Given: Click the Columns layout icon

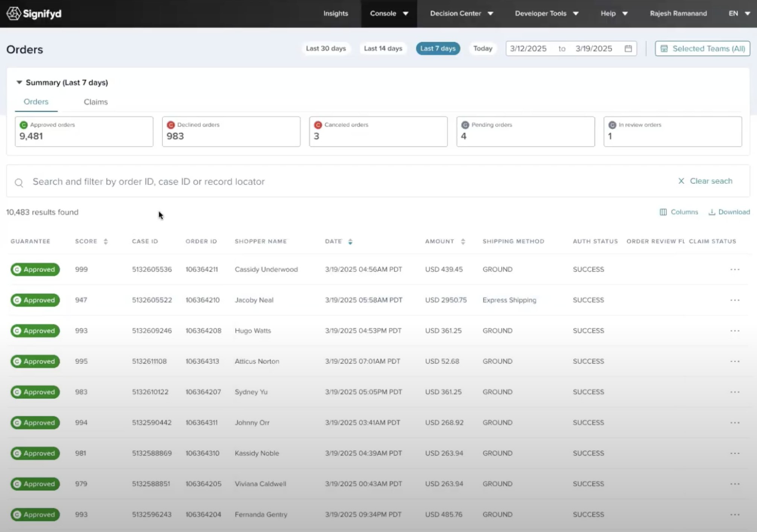Looking at the screenshot, I should pyautogui.click(x=663, y=212).
